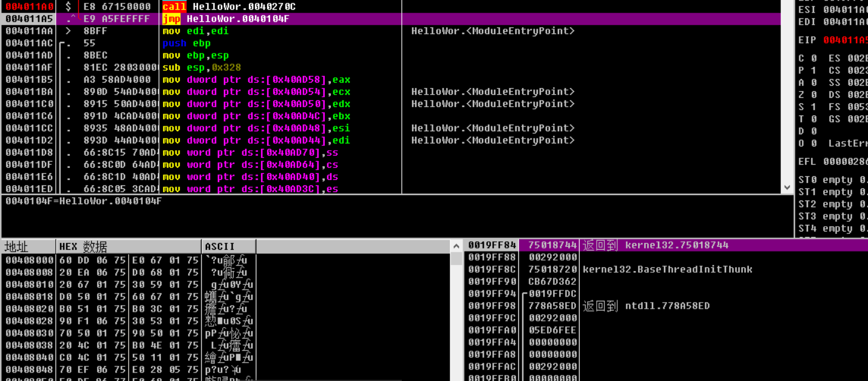Select mov word ptr ds:[0x40AD40],ds line

pyautogui.click(x=250, y=177)
